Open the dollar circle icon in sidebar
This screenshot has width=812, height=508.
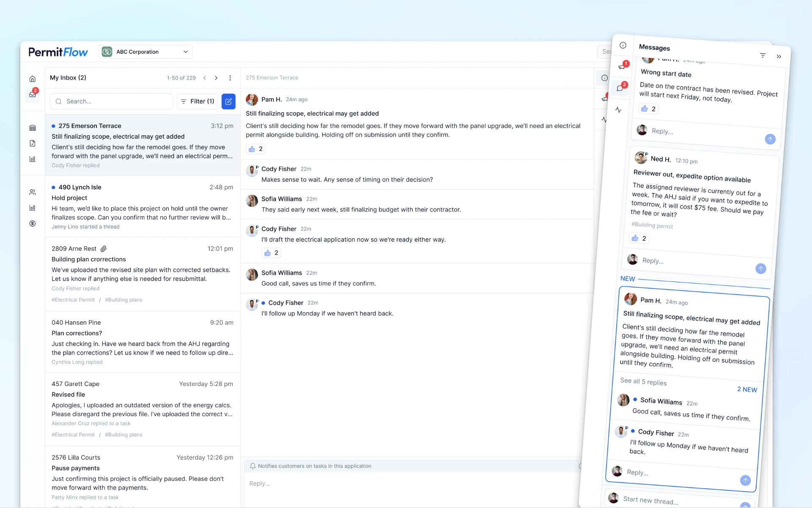click(33, 224)
